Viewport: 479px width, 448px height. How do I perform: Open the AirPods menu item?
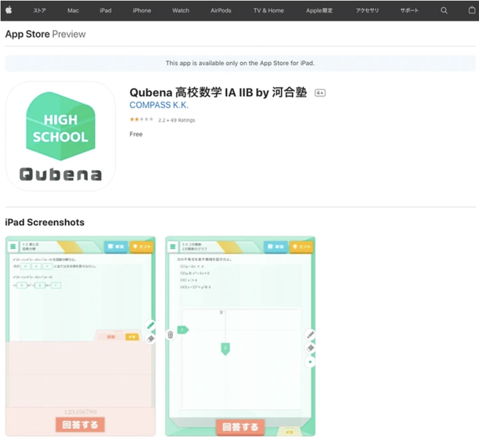(x=221, y=11)
